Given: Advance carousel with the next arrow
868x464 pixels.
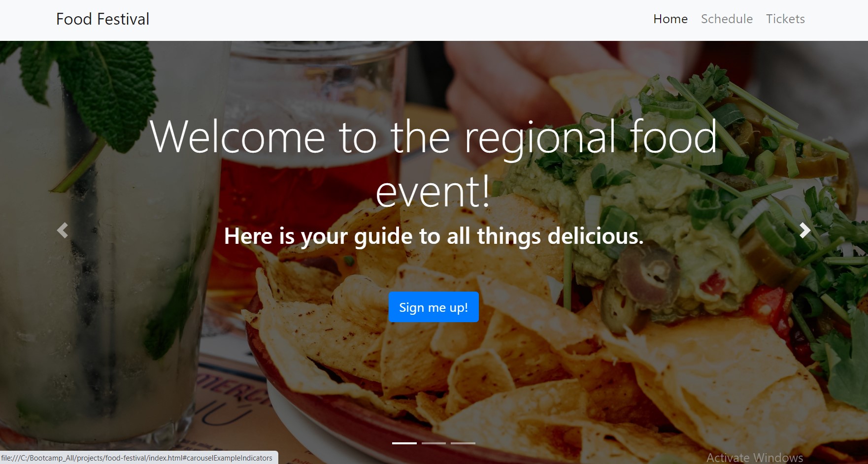Looking at the screenshot, I should click(804, 231).
